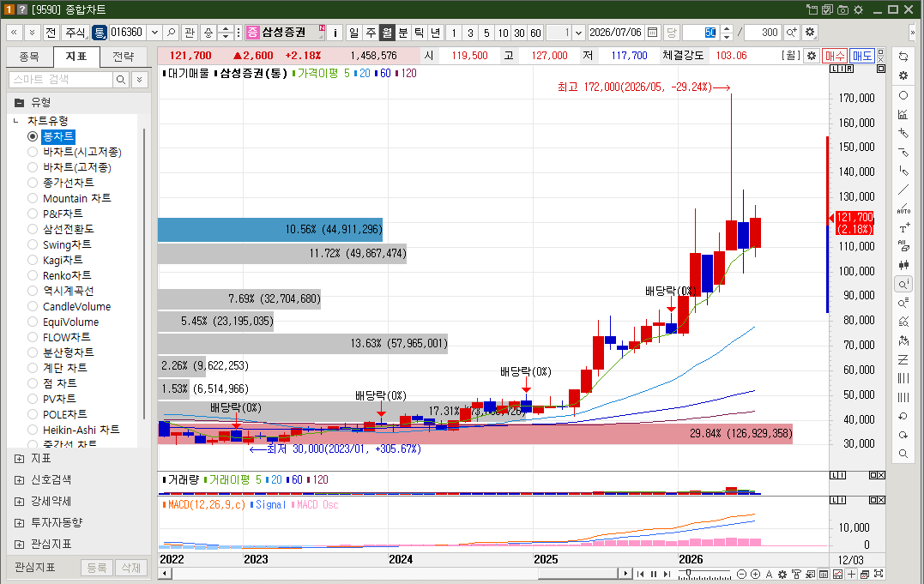Click the refresh/rotate icon atop right toolbar
This screenshot has height=584, width=924.
(x=903, y=57)
